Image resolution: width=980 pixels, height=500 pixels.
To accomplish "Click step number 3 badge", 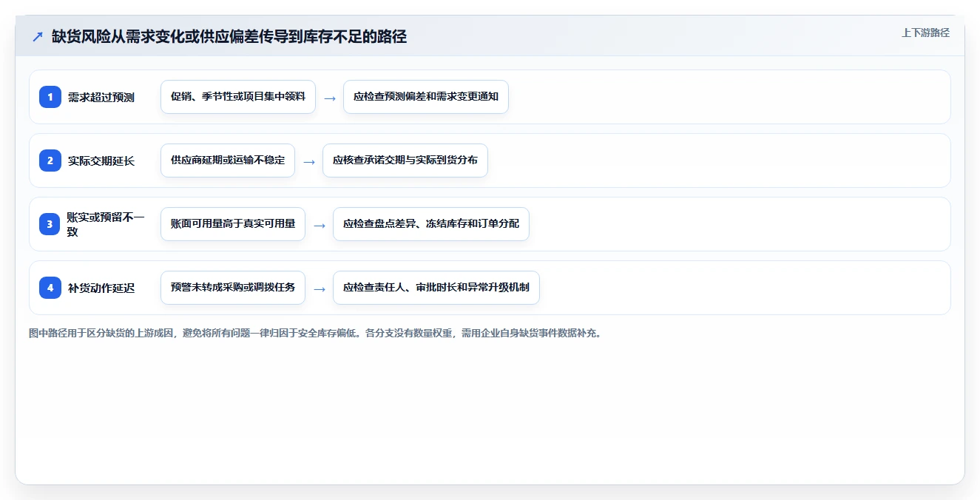I will coord(50,224).
